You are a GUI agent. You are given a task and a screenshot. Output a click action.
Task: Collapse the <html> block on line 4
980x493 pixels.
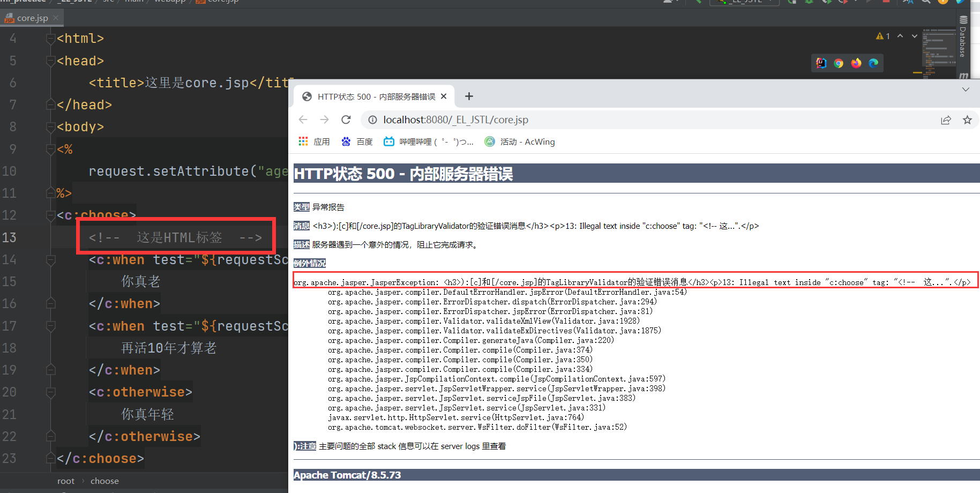tap(51, 39)
